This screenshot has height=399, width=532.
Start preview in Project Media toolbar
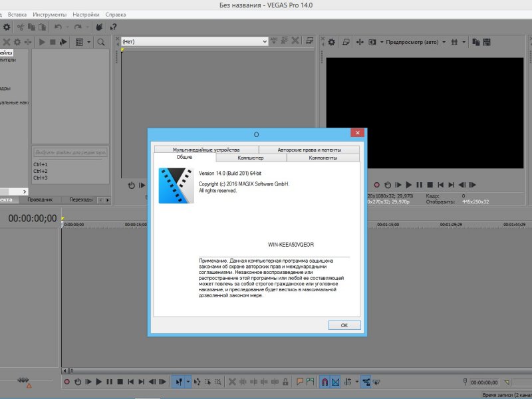tap(42, 42)
